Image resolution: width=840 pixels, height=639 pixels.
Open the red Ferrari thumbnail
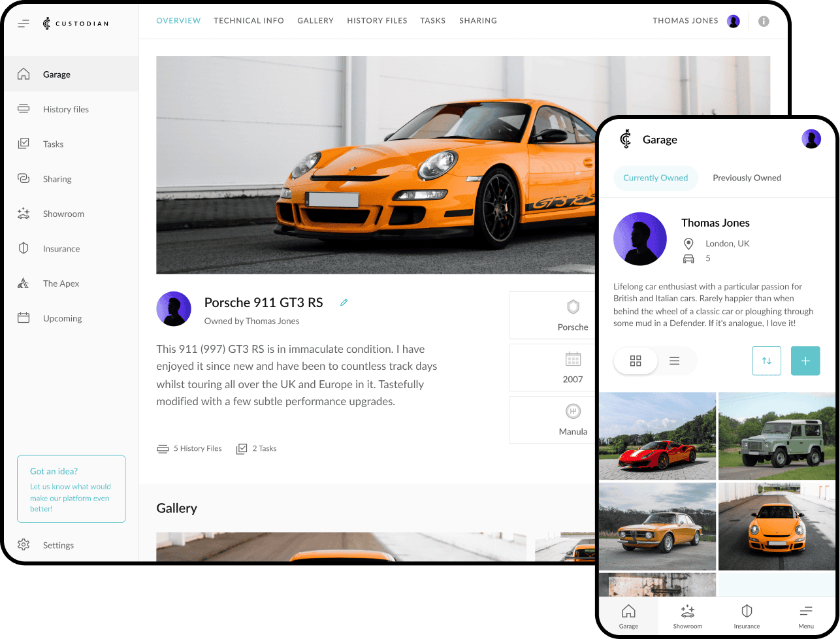(x=657, y=436)
